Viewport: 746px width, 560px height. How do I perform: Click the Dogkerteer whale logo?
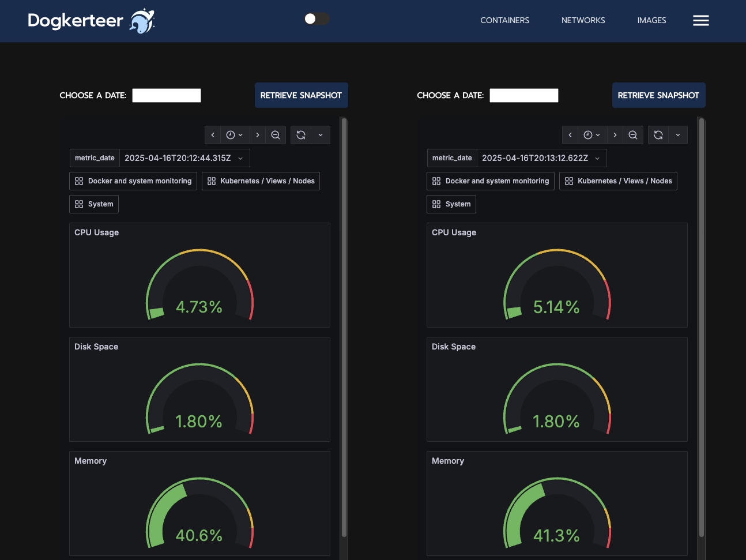[x=142, y=21]
